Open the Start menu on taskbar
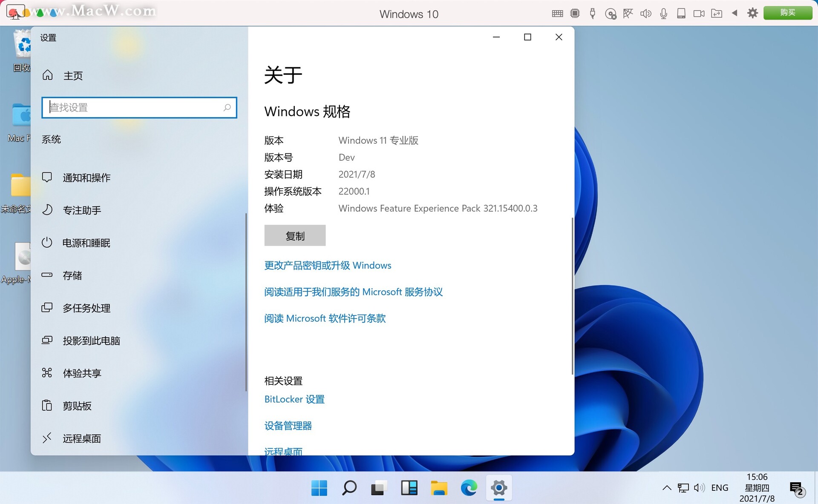Screen dimensions: 818x504 pos(319,488)
